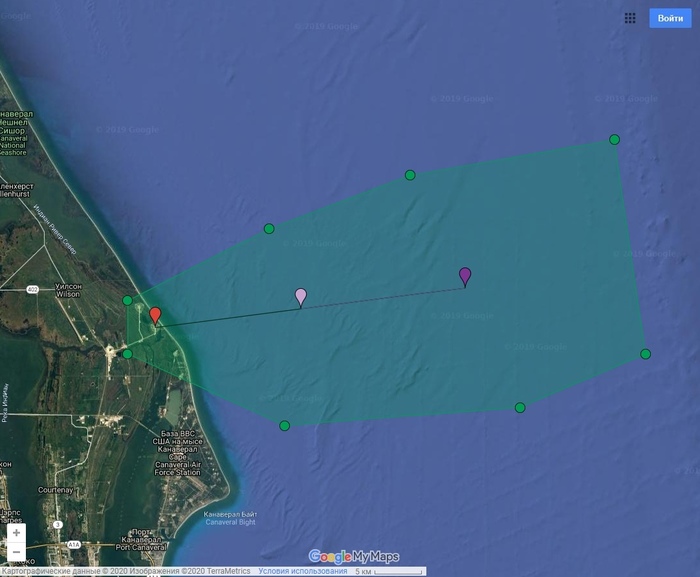The image size is (700, 577).
Task: Click the route 402 road shield
Action: click(x=32, y=289)
